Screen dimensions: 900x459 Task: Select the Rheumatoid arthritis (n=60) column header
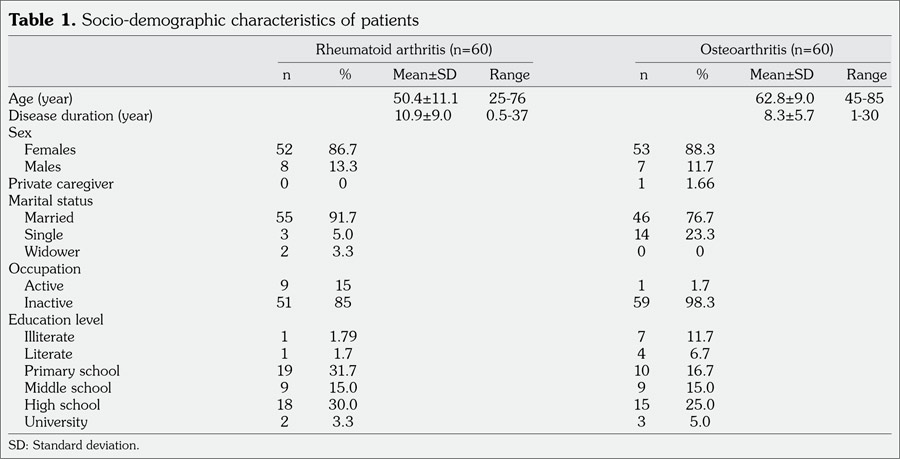405,49
